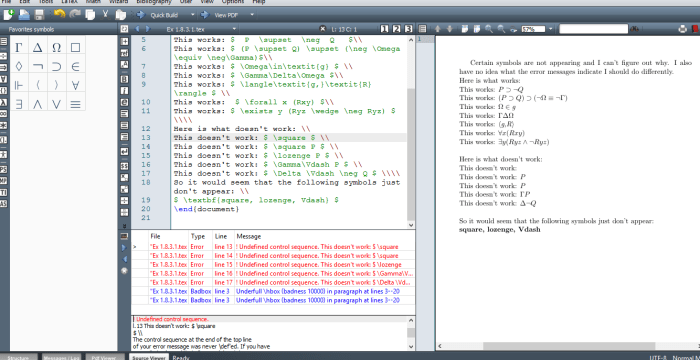This screenshot has width=700, height=360.
Task: Open a file using the toolbar icon
Action: pyautogui.click(x=24, y=15)
